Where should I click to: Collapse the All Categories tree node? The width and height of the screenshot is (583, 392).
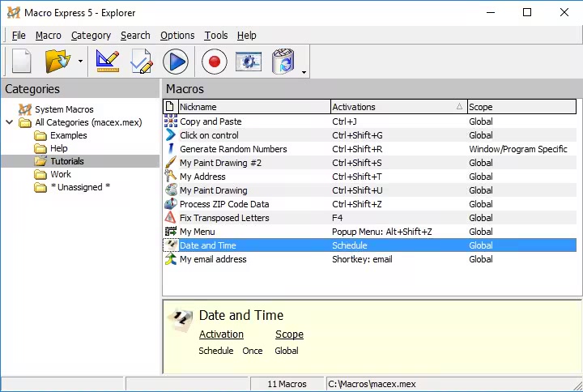(x=9, y=122)
